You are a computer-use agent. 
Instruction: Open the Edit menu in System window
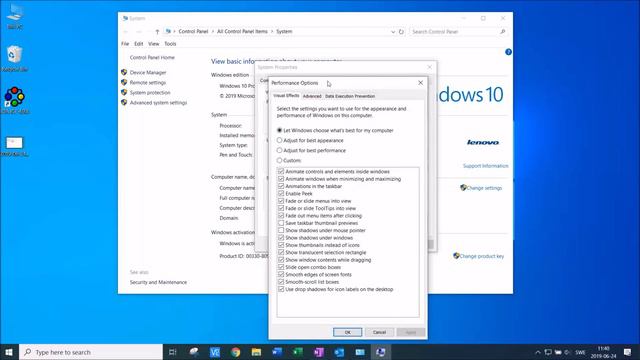pyautogui.click(x=139, y=44)
